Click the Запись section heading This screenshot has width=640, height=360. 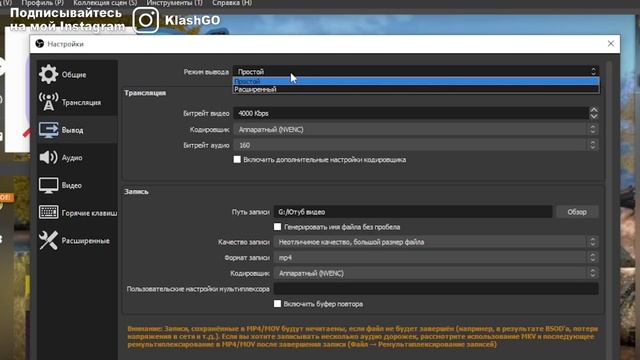click(136, 191)
